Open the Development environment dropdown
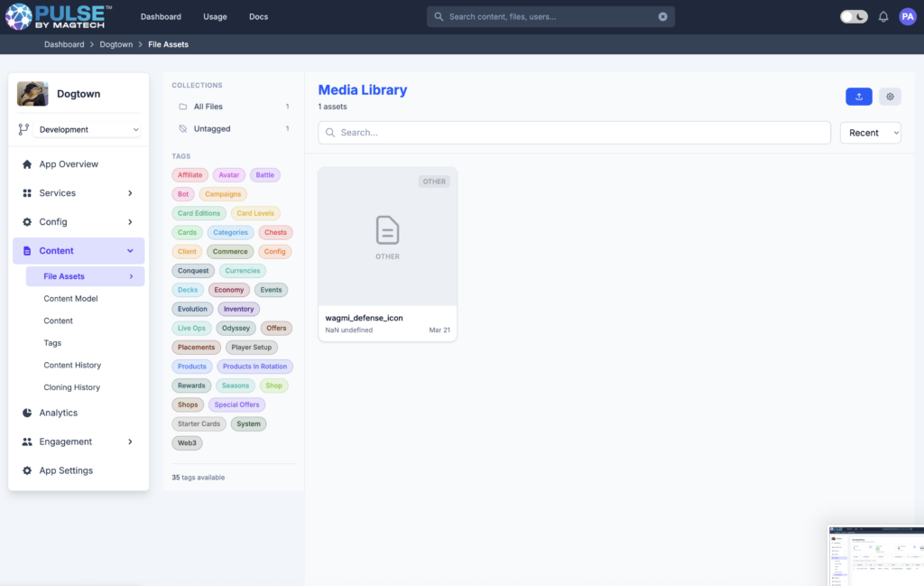 pos(88,130)
